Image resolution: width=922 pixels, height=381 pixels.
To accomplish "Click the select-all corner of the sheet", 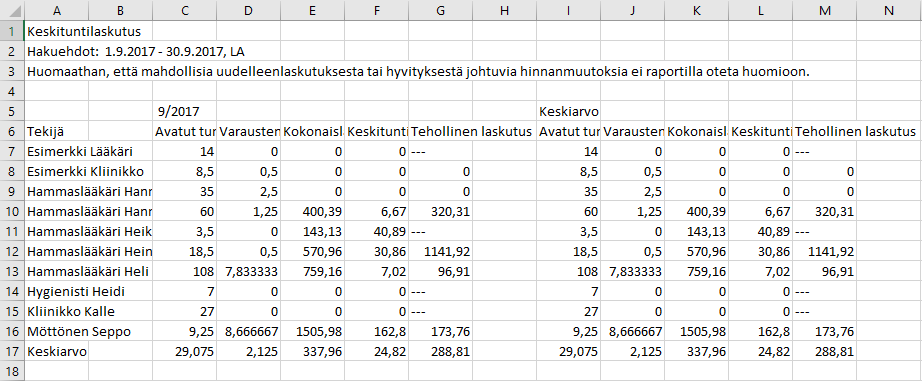I will (x=12, y=10).
